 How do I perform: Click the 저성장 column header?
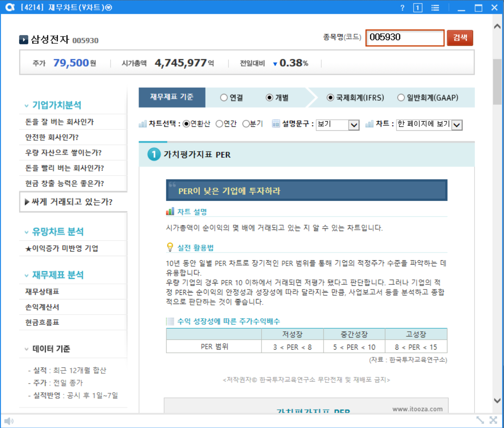293,335
